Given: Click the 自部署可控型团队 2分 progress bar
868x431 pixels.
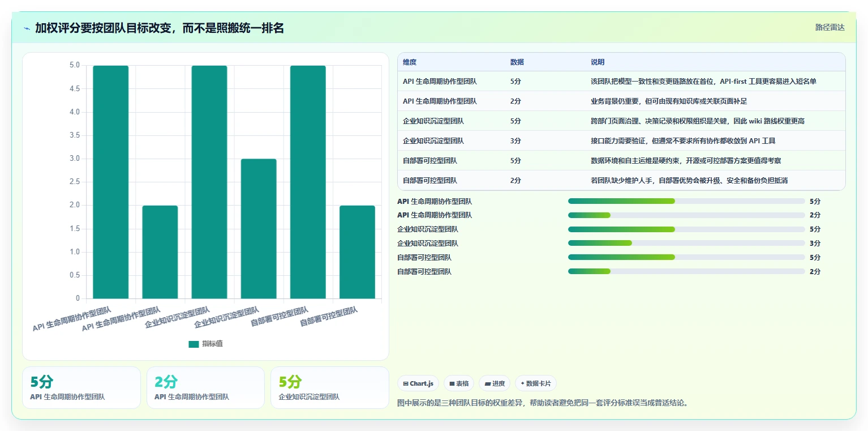Looking at the screenshot, I should click(x=686, y=271).
